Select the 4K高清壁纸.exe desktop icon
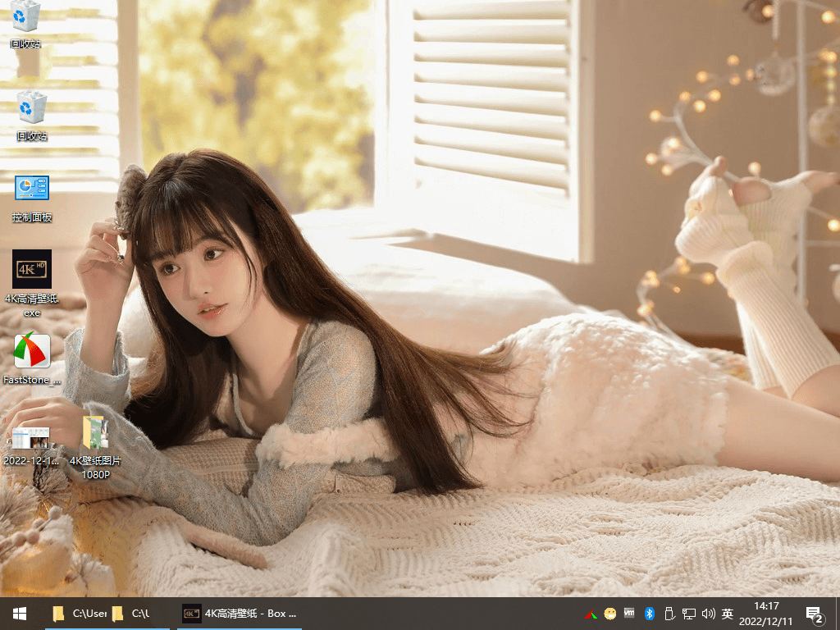Image resolution: width=840 pixels, height=630 pixels. click(32, 270)
